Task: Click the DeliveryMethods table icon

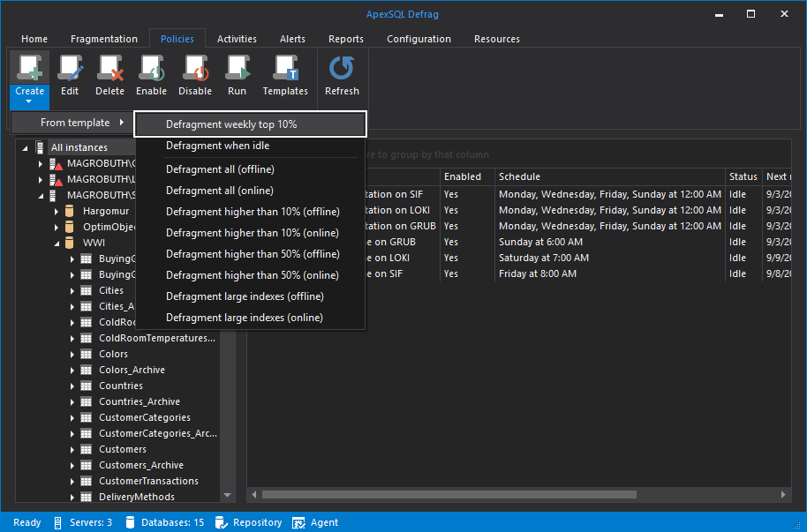Action: click(87, 497)
